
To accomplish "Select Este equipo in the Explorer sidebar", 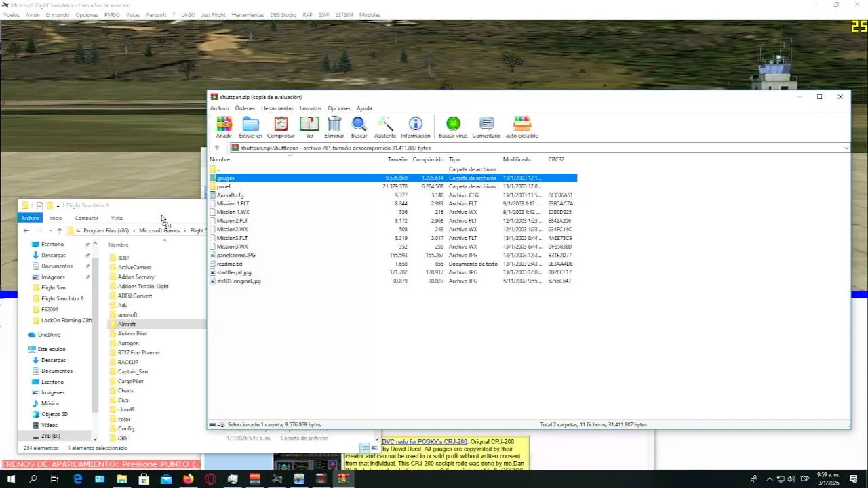I will tap(52, 349).
